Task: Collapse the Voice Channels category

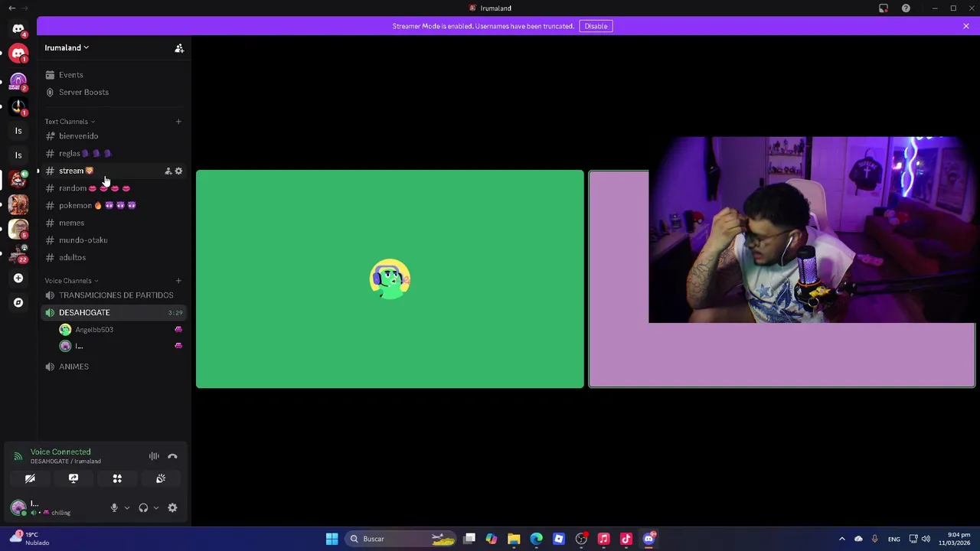Action: [x=71, y=281]
